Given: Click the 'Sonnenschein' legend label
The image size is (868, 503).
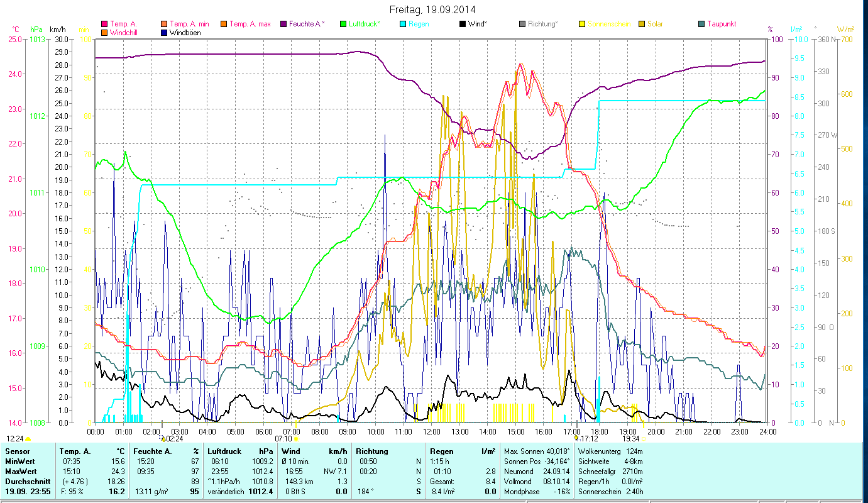Looking at the screenshot, I should pos(609,25).
